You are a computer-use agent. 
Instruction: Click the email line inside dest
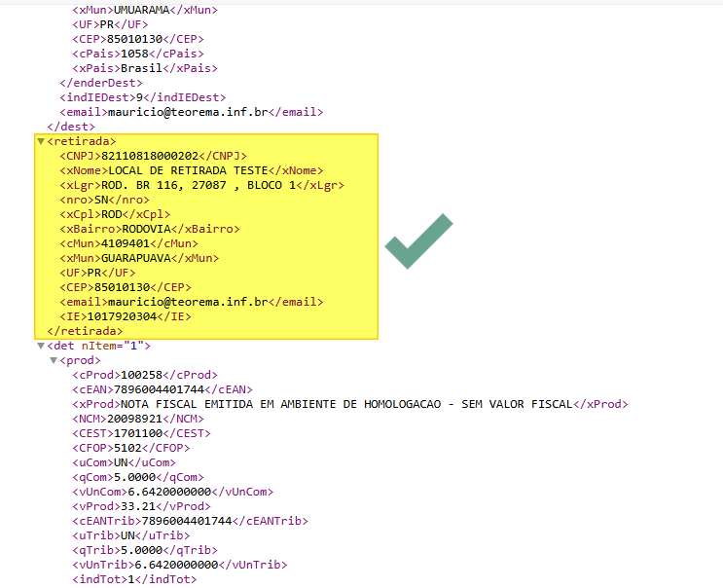(192, 112)
